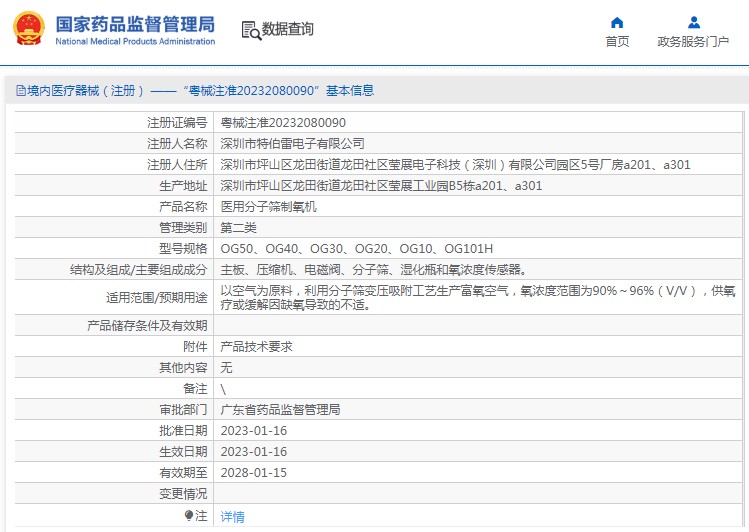Open the 数据查询 search icon
This screenshot has width=749, height=532.
(251, 30)
